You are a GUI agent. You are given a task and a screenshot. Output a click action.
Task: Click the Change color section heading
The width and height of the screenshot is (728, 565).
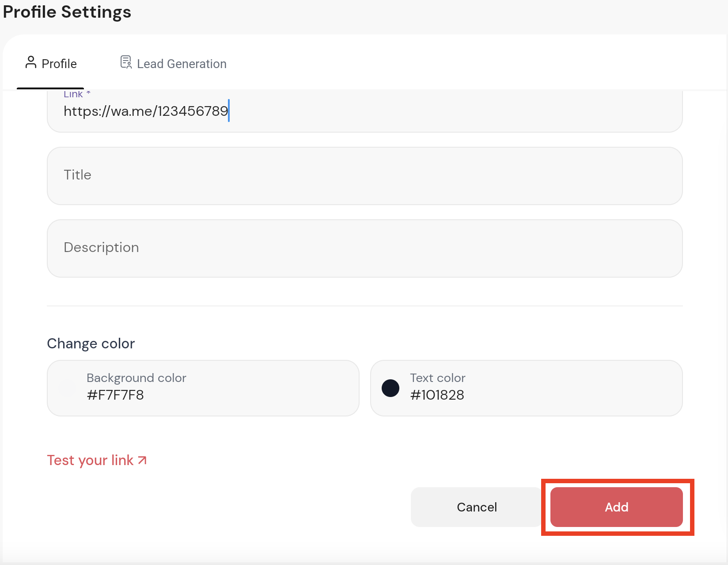tap(91, 344)
